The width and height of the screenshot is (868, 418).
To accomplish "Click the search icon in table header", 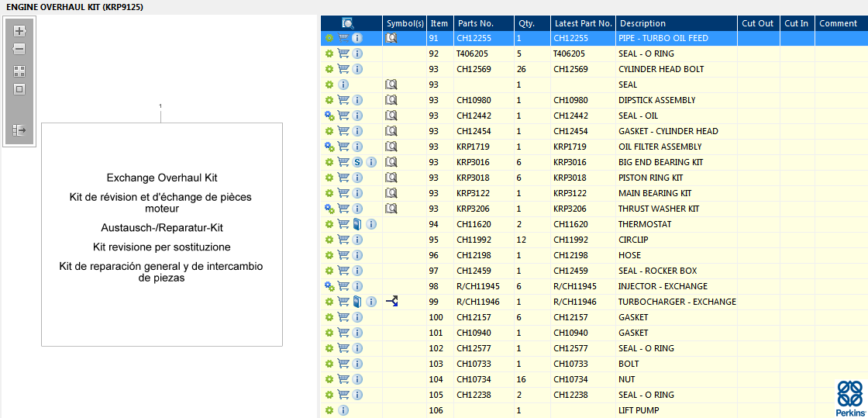I will (348, 23).
